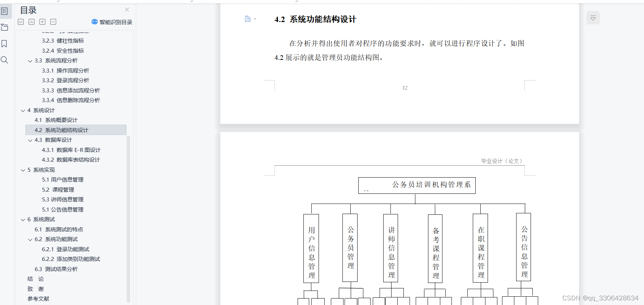The image size is (644, 305).
Task: Open the bookmarks sidebar icon
Action: tap(5, 44)
